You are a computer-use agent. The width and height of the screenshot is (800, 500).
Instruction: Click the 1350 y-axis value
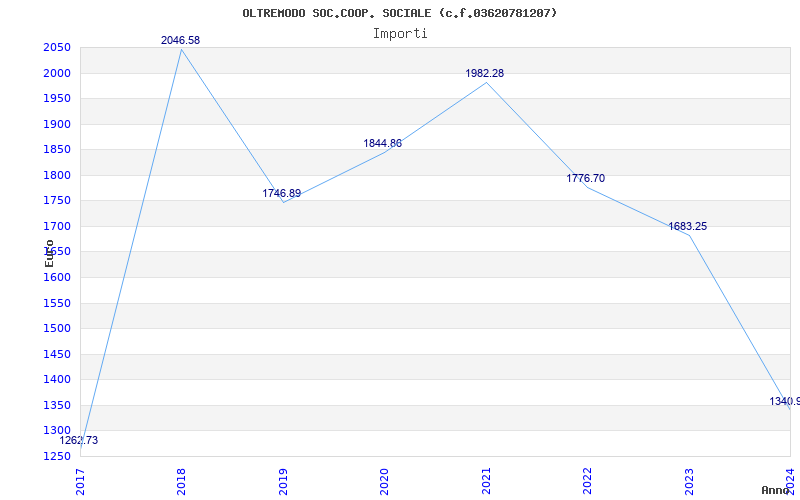pos(57,406)
